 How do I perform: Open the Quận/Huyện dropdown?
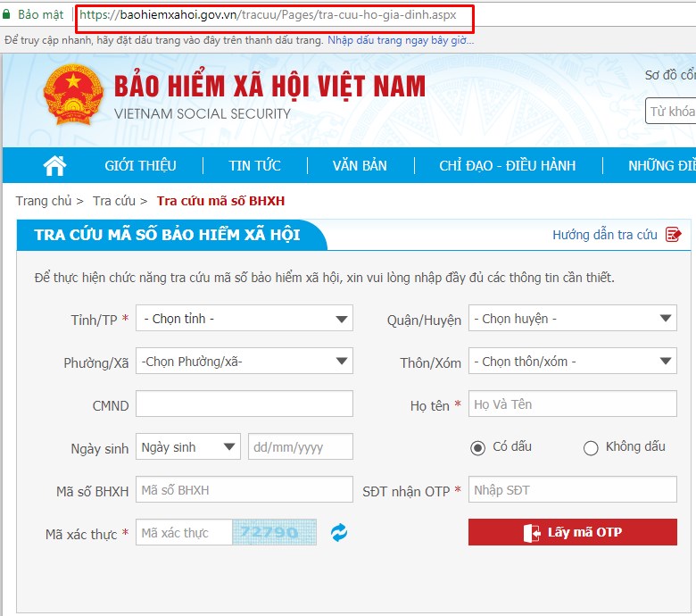pyautogui.click(x=573, y=318)
